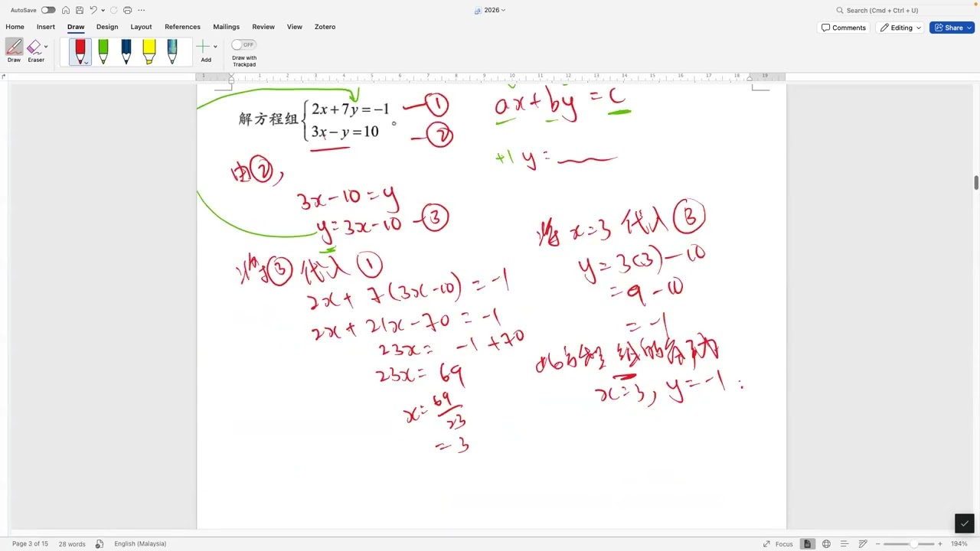This screenshot has height=551, width=980.
Task: Open the Add pen dropdown arrow
Action: (215, 47)
